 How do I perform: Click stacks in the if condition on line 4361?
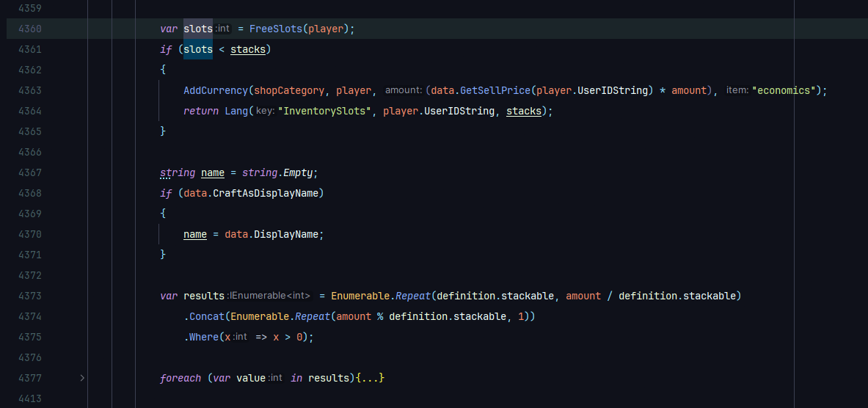[x=247, y=49]
